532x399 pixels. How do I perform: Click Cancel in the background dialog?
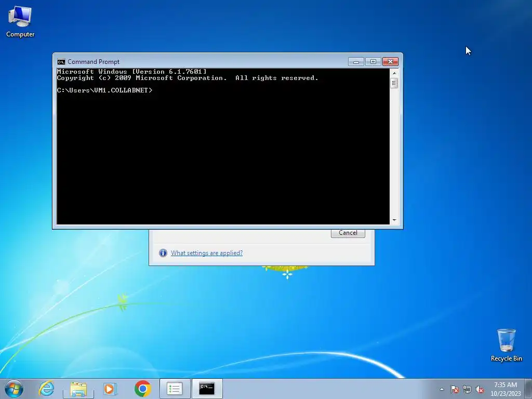pyautogui.click(x=348, y=233)
